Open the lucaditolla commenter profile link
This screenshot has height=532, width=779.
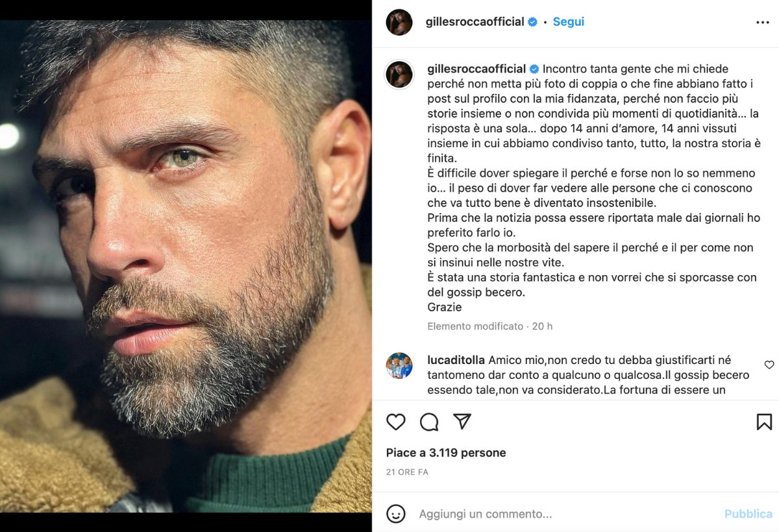click(x=456, y=359)
